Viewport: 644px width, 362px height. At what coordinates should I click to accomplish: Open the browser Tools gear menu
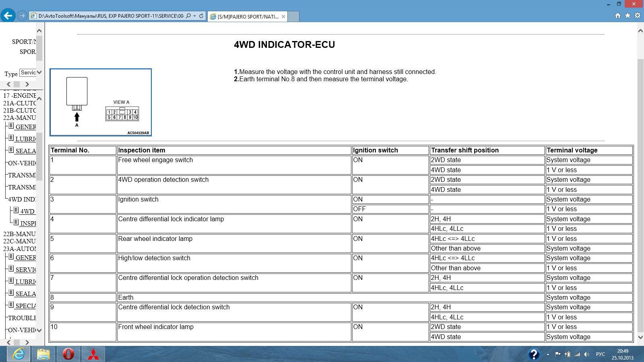pos(637,16)
